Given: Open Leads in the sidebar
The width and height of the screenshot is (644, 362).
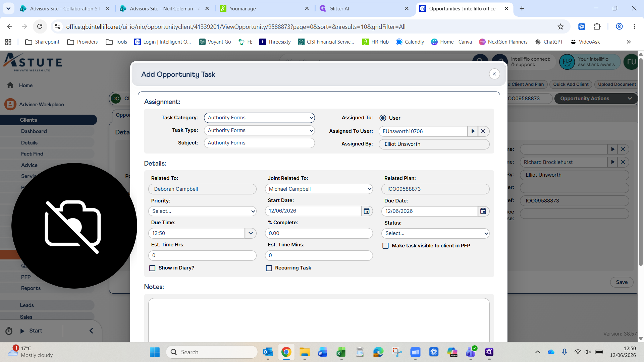Looking at the screenshot, I should click(27, 305).
